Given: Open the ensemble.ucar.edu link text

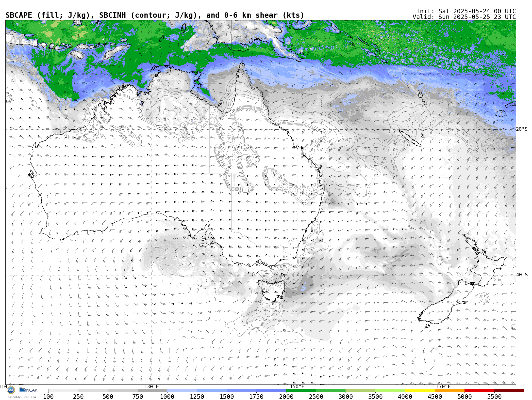Looking at the screenshot, I should [22, 397].
